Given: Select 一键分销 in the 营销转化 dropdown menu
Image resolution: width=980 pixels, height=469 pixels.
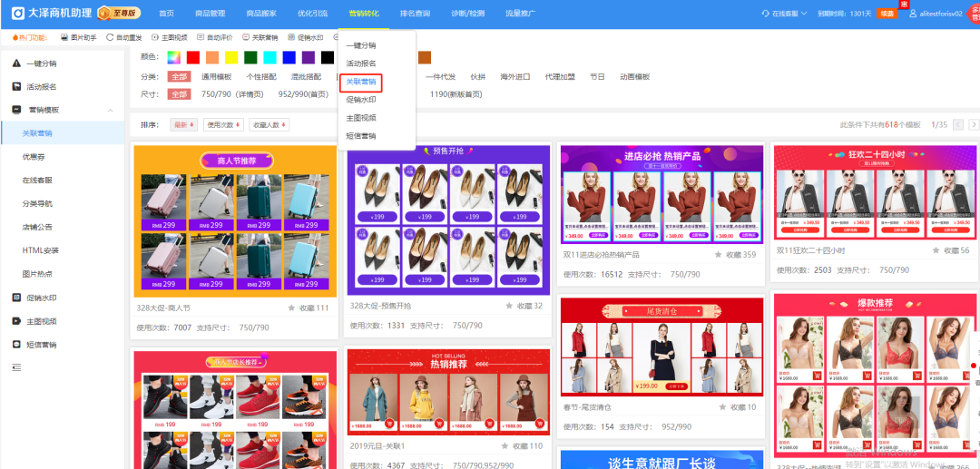Looking at the screenshot, I should coord(361,45).
